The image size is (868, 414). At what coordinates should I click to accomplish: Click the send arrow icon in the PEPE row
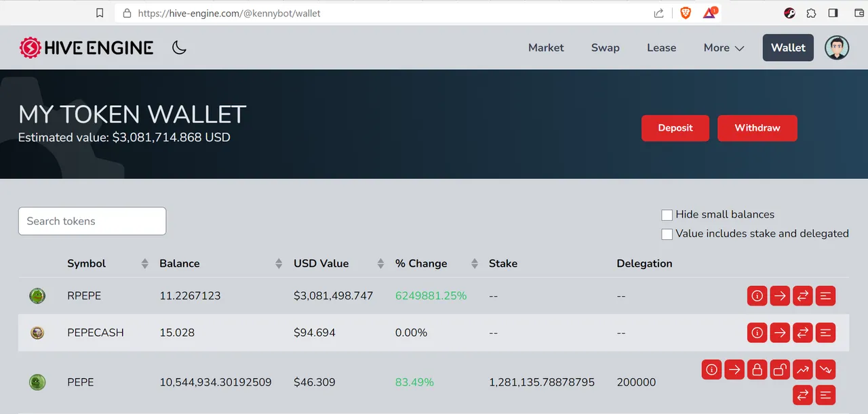tap(734, 369)
